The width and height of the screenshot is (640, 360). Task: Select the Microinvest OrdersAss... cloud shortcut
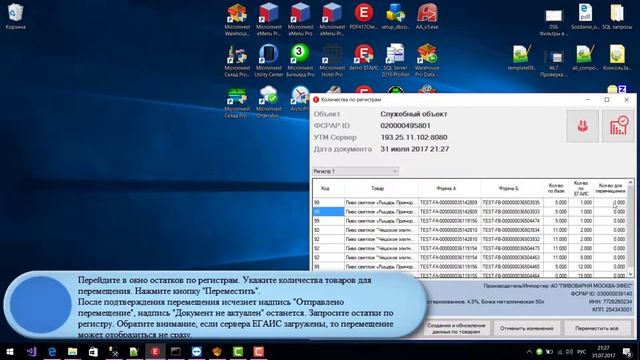click(269, 102)
